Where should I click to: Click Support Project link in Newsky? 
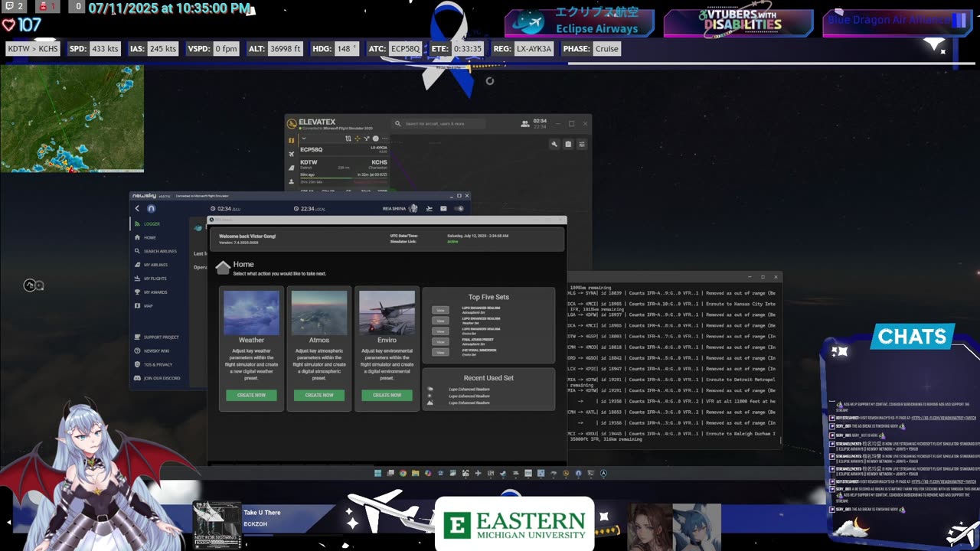coord(159,337)
